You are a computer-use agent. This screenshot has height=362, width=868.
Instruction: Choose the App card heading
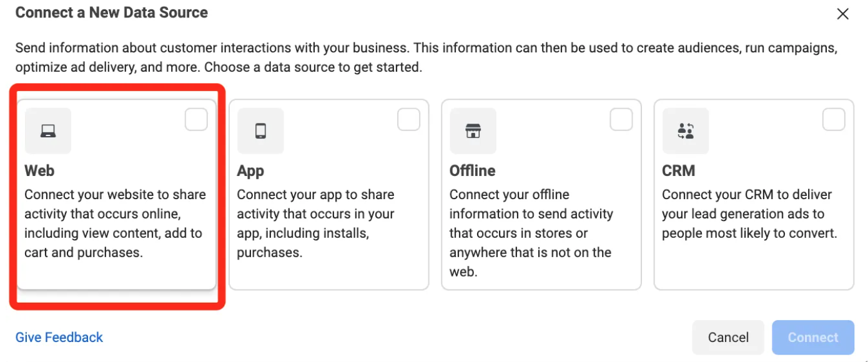(x=250, y=171)
